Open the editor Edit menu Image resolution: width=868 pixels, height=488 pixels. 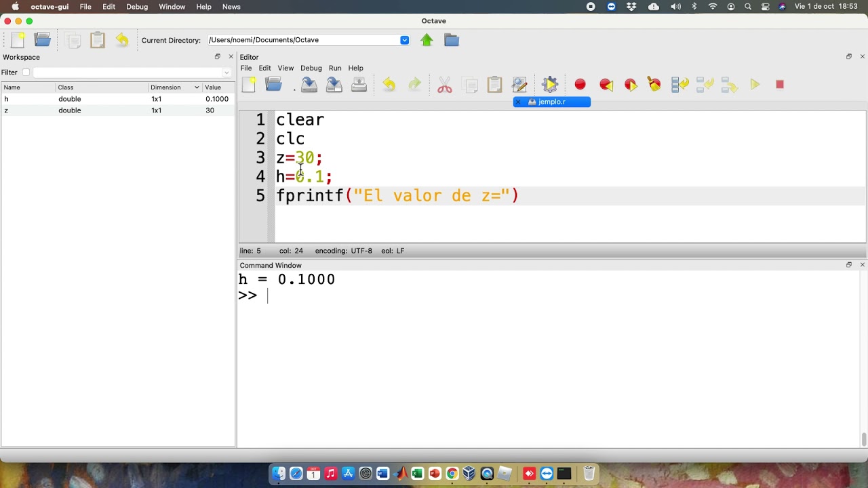[x=264, y=68]
